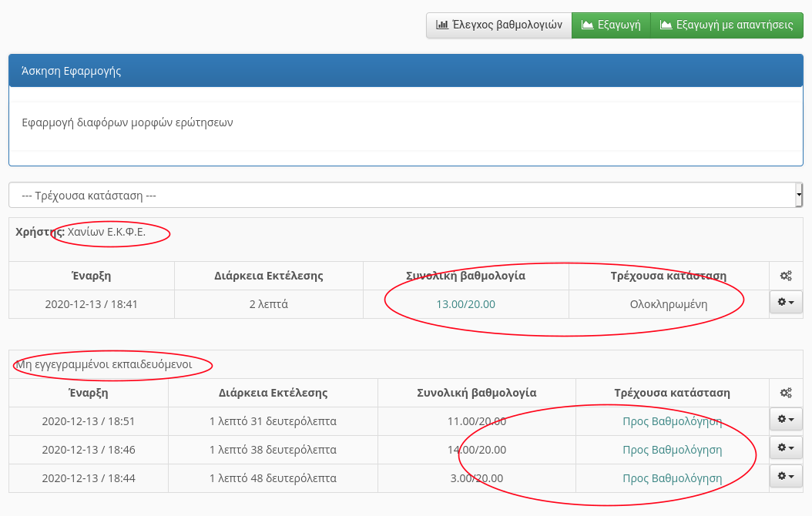
Task: Open gear dropdown for the 18:44 attempt
Action: pos(786,476)
